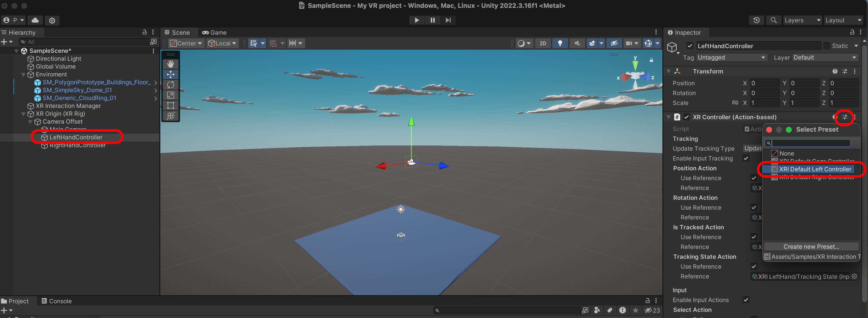Image resolution: width=868 pixels, height=318 pixels.
Task: Select the Rotate tool
Action: (170, 85)
